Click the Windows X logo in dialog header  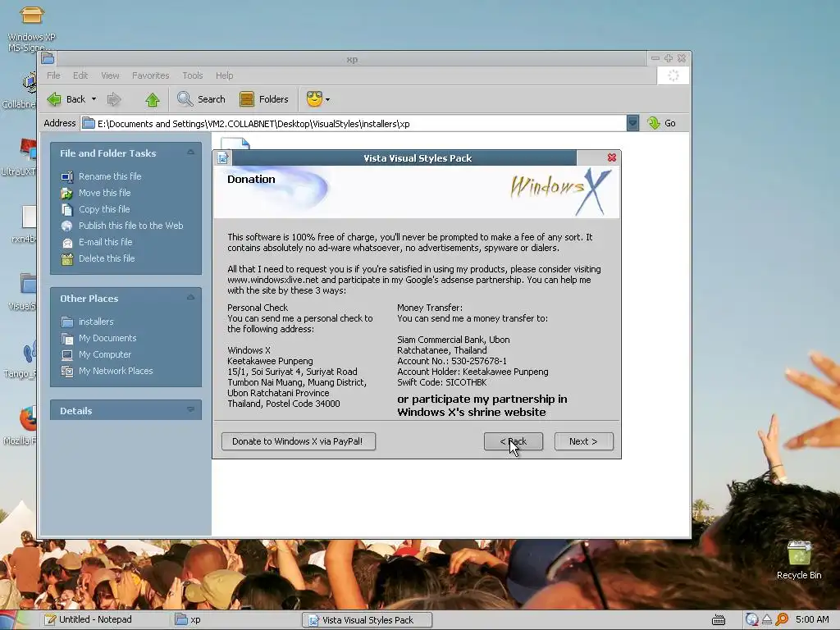tap(561, 191)
